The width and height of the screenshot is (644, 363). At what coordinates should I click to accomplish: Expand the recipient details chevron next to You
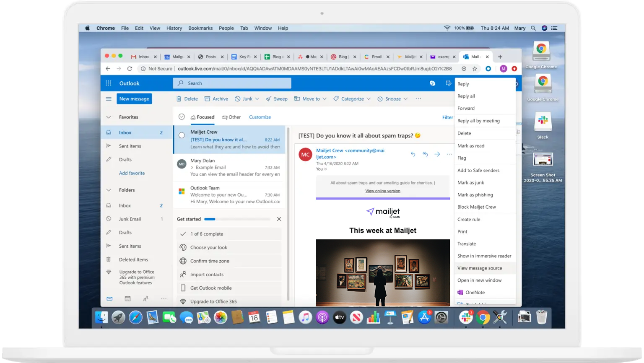tap(325, 169)
